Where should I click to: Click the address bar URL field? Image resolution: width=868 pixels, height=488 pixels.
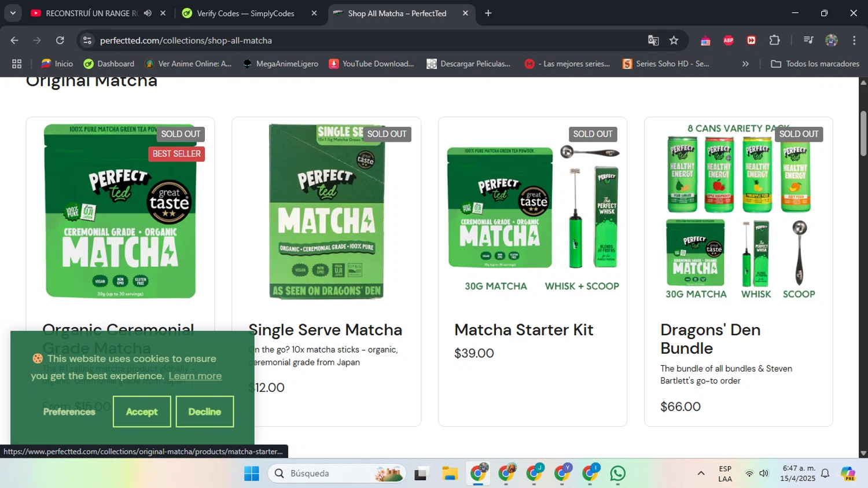click(x=370, y=41)
